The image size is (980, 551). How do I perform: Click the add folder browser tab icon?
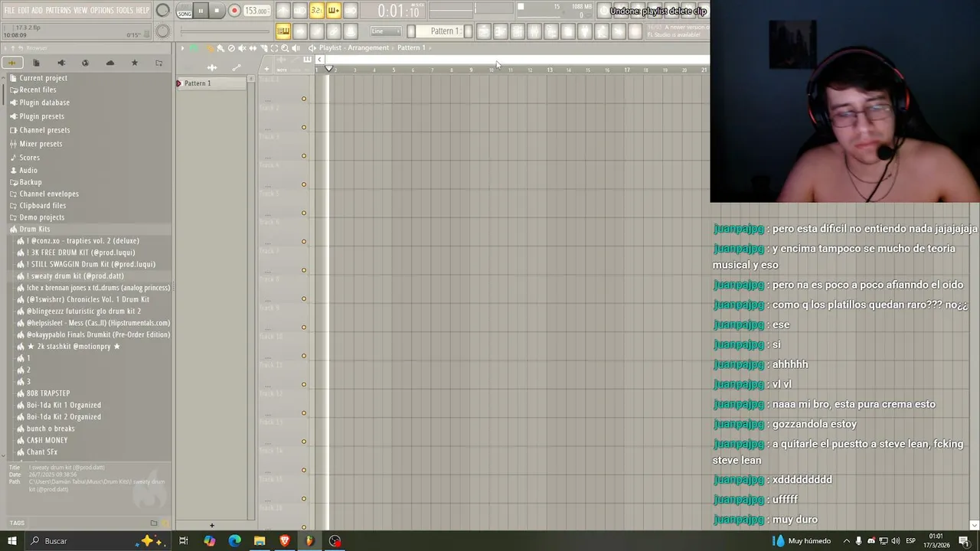pos(158,63)
